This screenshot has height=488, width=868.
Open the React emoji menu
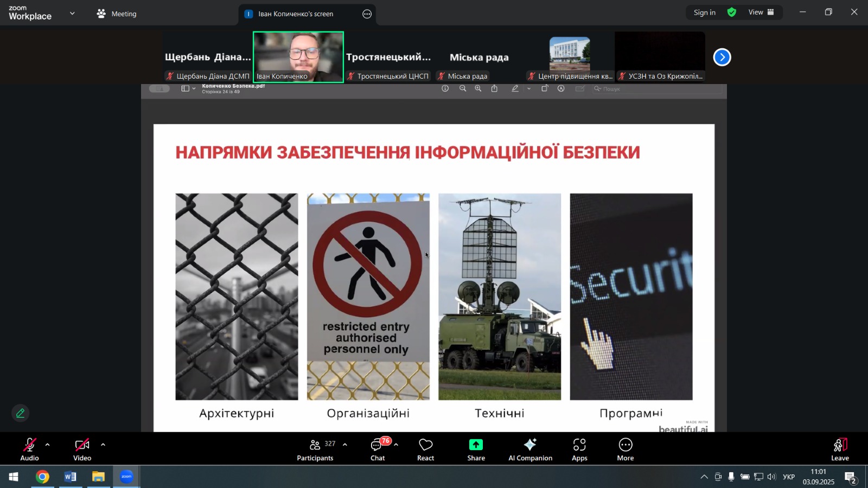[x=425, y=450]
